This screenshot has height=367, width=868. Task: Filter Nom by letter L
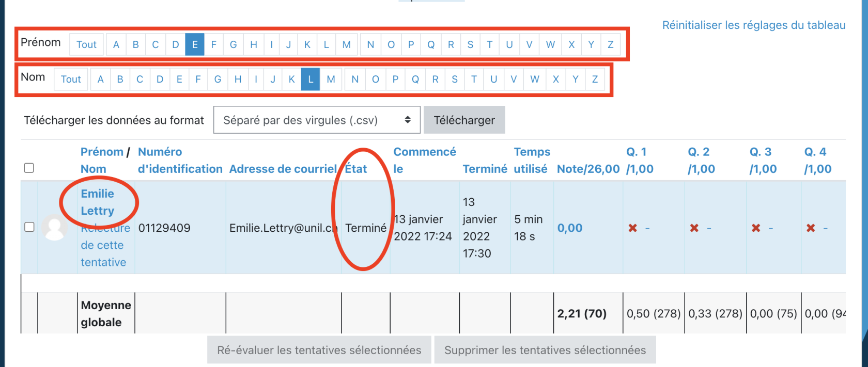pos(311,79)
